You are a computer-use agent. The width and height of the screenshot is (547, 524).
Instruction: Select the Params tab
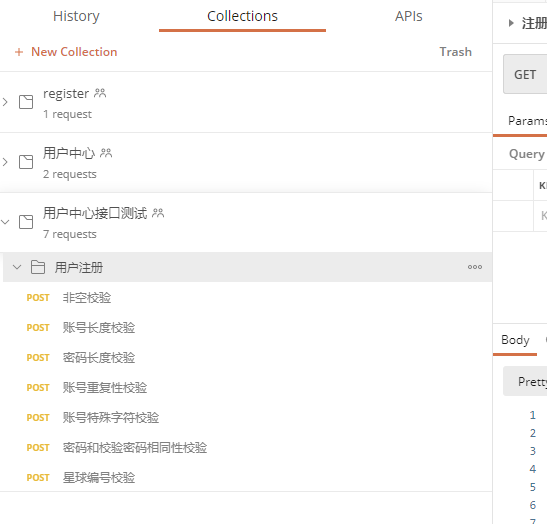pyautogui.click(x=527, y=121)
